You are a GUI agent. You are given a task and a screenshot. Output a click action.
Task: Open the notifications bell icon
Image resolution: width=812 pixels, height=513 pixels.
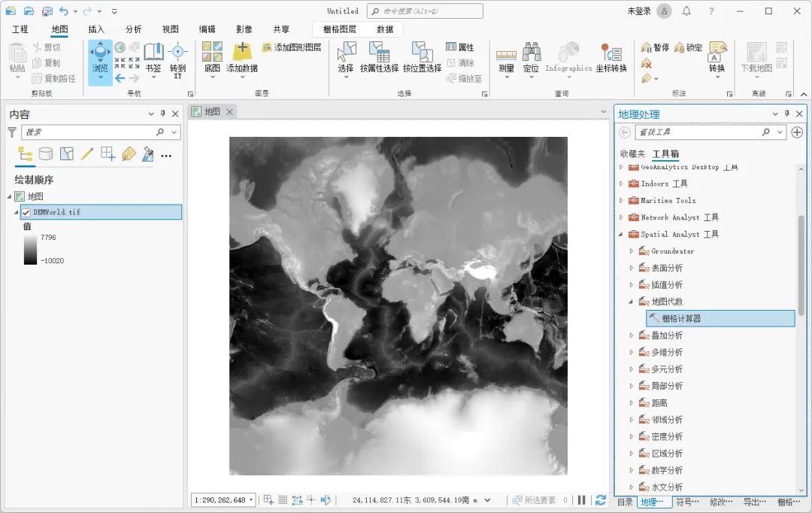686,11
